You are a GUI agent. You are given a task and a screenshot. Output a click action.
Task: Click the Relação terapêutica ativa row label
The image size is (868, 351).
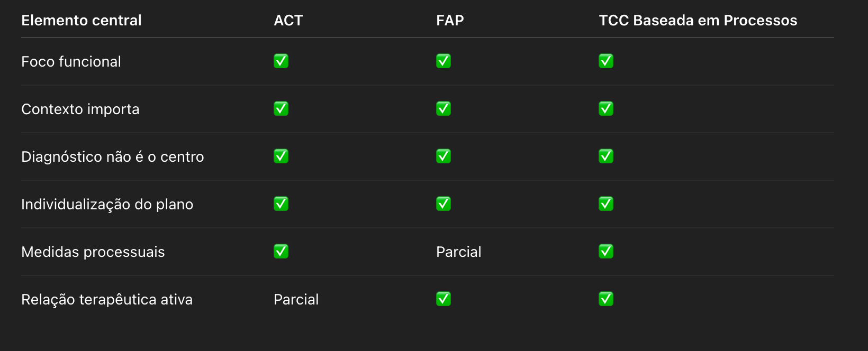click(x=107, y=300)
